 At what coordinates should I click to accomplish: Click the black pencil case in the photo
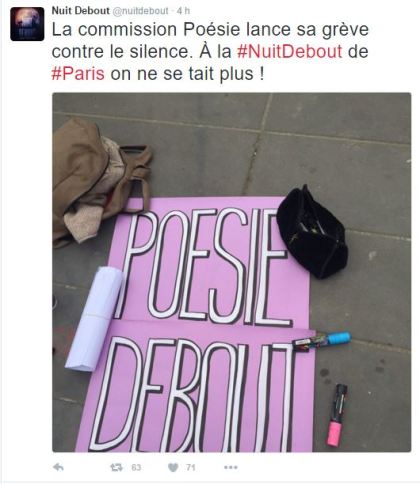coord(312,232)
